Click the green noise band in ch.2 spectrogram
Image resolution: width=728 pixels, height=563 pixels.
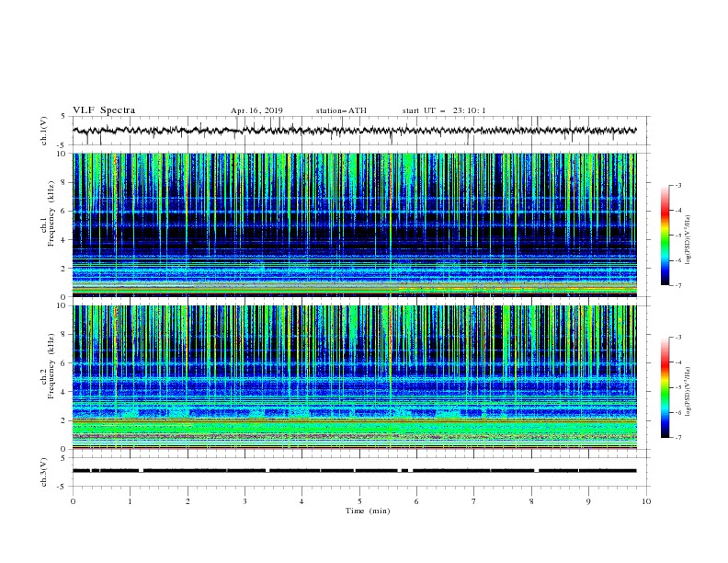click(355, 428)
